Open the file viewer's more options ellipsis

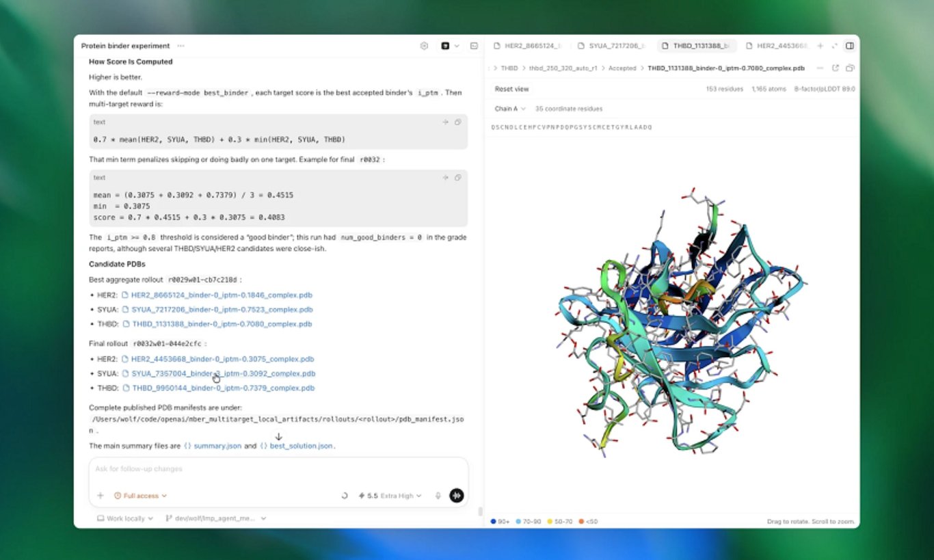click(820, 68)
